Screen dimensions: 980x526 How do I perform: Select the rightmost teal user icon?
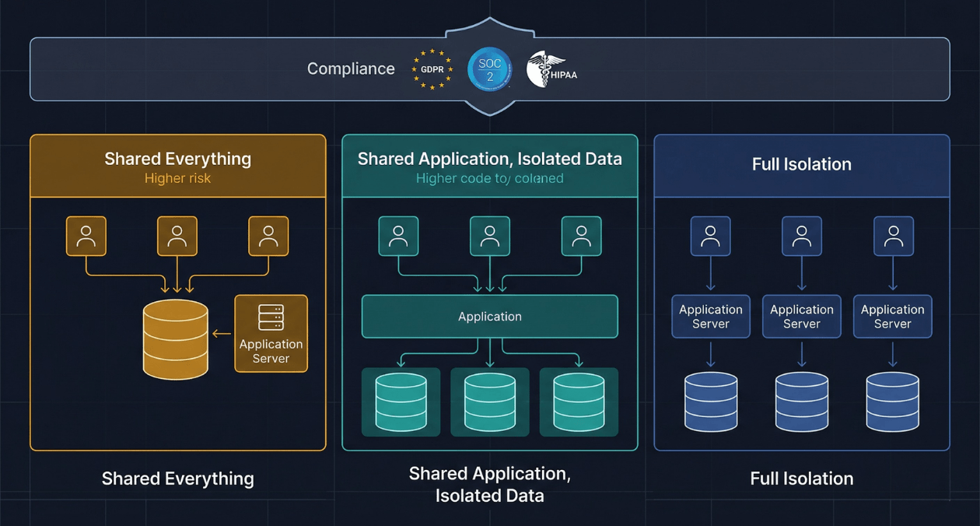pos(581,237)
